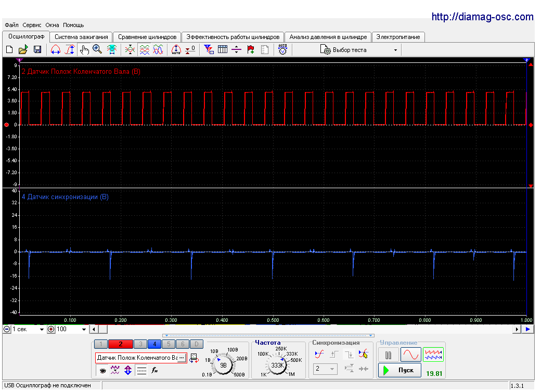The height and width of the screenshot is (392, 541).
Task: Click the minus zoom-out button by 1 сек
Action: click(x=7, y=329)
